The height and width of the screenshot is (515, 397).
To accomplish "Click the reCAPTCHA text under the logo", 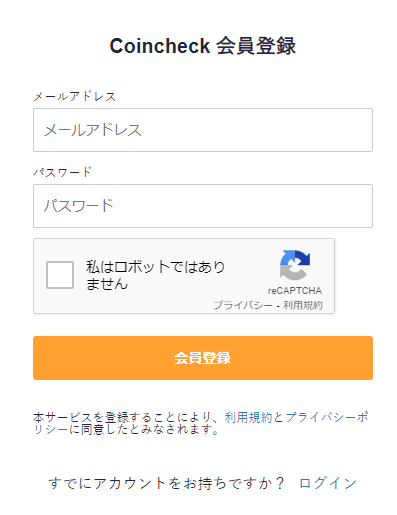I will pyautogui.click(x=295, y=291).
